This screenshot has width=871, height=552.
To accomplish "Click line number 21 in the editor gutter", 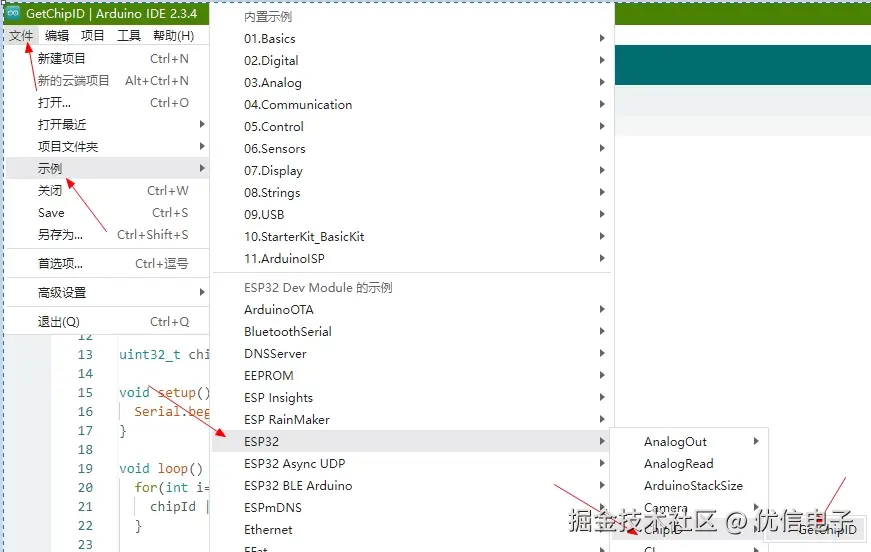I will point(85,506).
